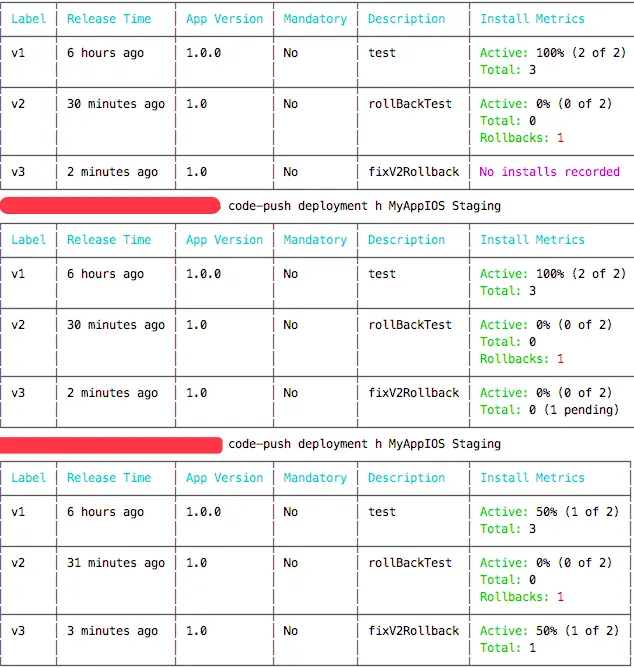
Task: Select the 'Label' header in the top table
Action: coord(29,19)
